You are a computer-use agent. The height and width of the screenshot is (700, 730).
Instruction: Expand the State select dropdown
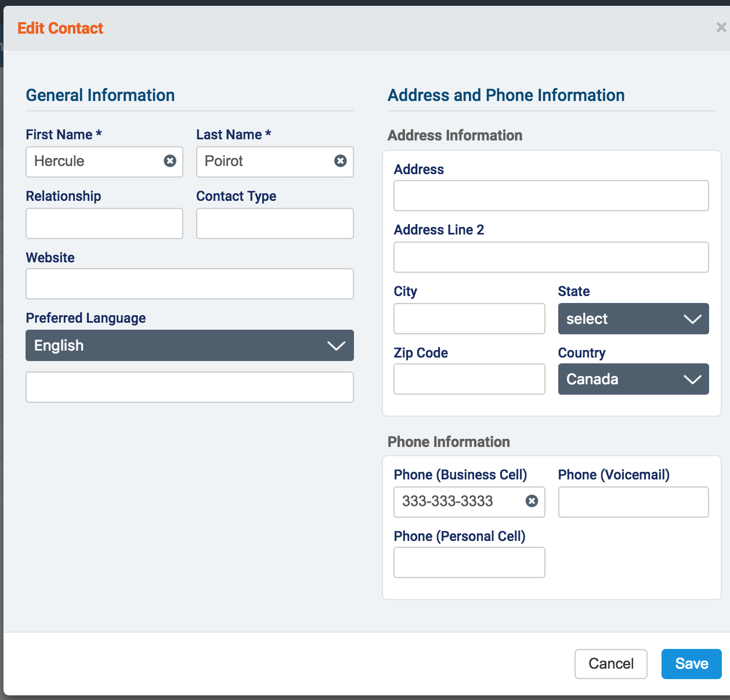633,319
